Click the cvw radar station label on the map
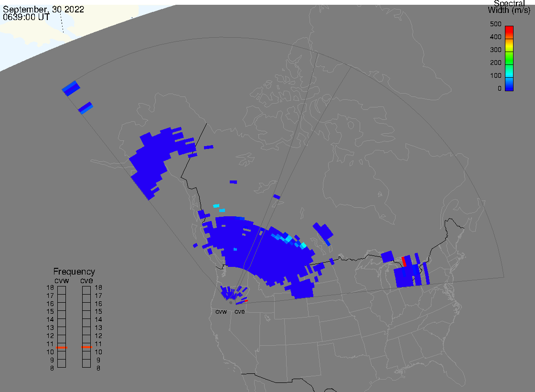Image resolution: width=535 pixels, height=392 pixels. pos(221,311)
